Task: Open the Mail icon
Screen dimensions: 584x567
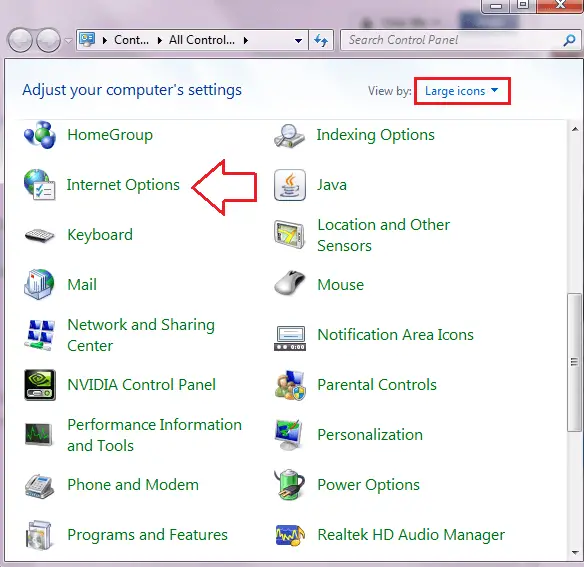Action: point(39,285)
